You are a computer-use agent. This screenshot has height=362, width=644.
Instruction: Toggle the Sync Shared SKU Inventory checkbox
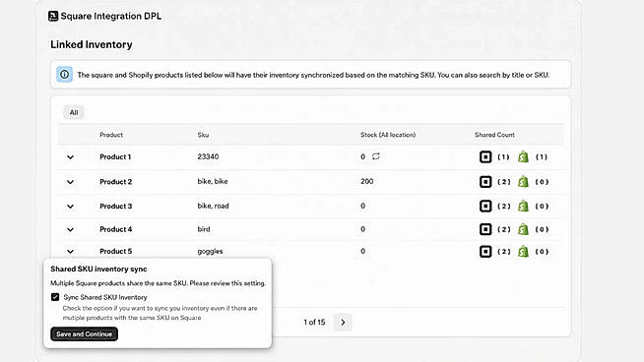click(55, 297)
